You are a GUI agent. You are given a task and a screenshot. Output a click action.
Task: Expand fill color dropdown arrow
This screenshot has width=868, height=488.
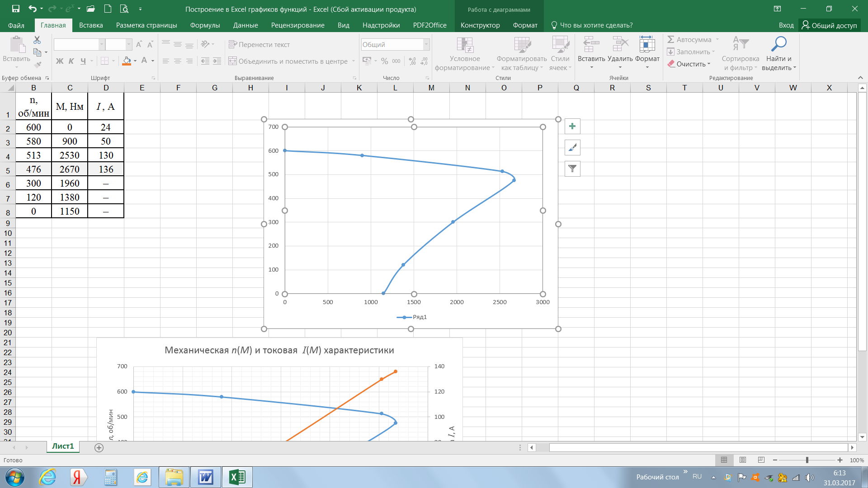[x=135, y=61]
